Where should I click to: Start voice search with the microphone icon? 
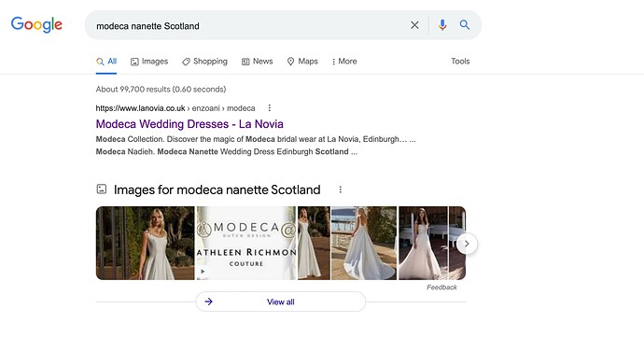pyautogui.click(x=442, y=25)
